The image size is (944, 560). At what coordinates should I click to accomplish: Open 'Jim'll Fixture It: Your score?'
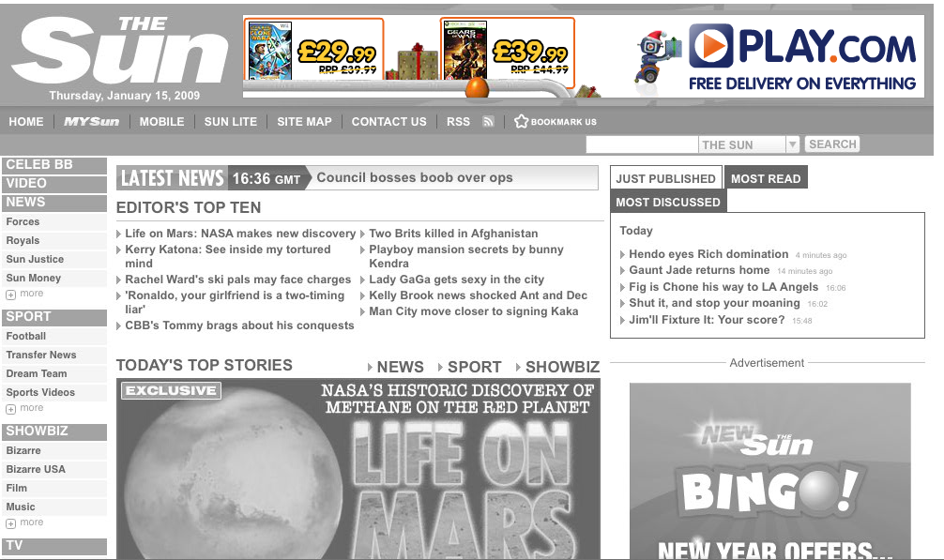[707, 320]
